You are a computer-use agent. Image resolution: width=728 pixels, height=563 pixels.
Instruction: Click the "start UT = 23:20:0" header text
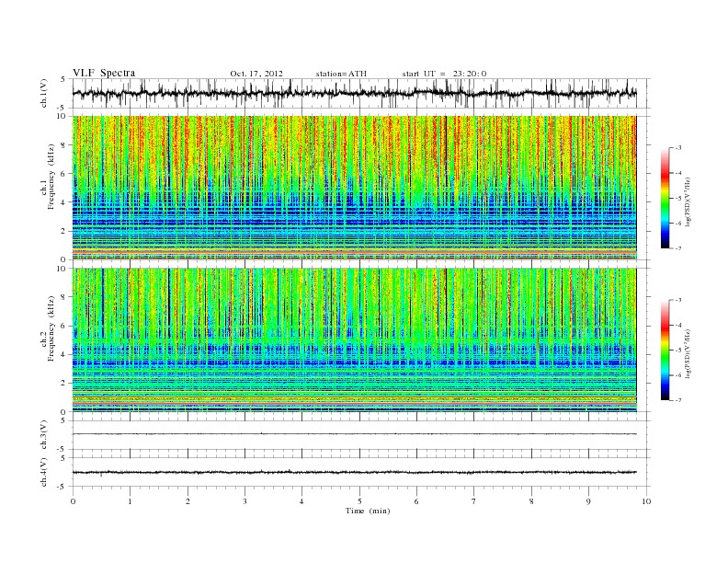[444, 74]
